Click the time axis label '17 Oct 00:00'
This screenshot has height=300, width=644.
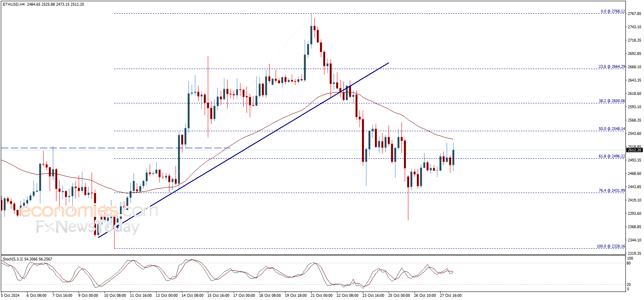244,296
